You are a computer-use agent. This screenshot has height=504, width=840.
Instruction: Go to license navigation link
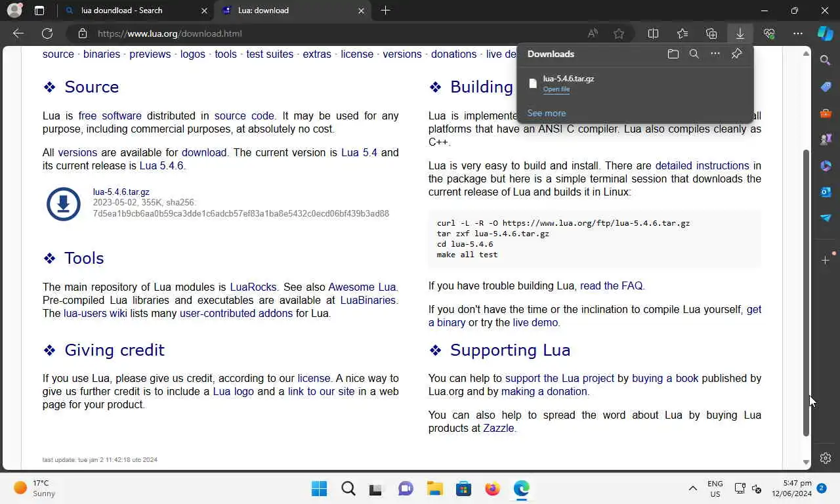tap(357, 54)
